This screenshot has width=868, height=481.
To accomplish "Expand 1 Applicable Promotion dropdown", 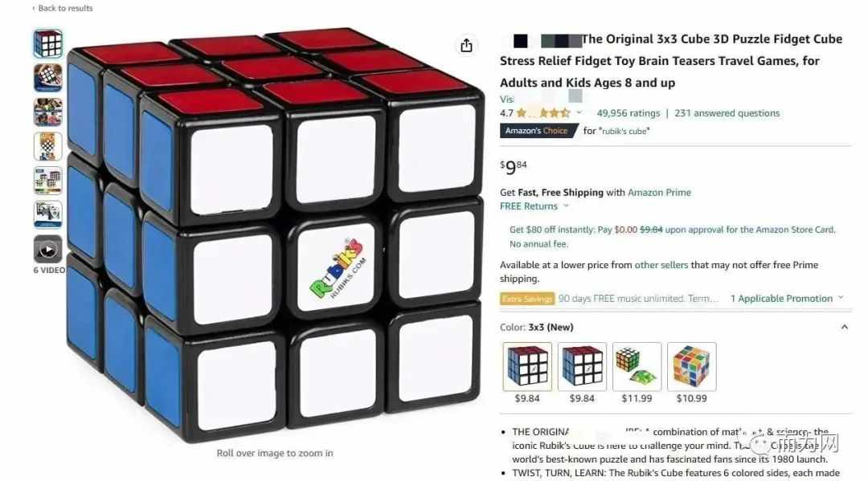I will 841,298.
